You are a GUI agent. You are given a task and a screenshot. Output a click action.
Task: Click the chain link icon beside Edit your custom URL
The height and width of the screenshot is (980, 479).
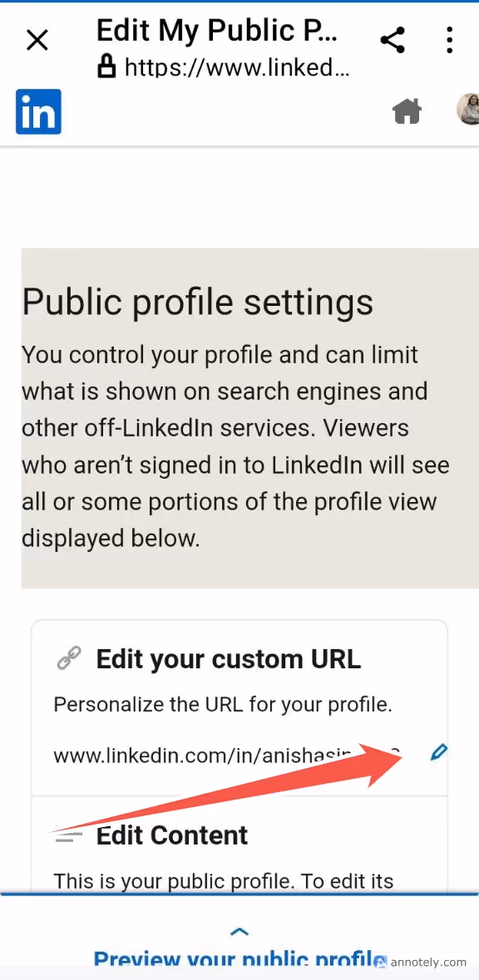(69, 657)
